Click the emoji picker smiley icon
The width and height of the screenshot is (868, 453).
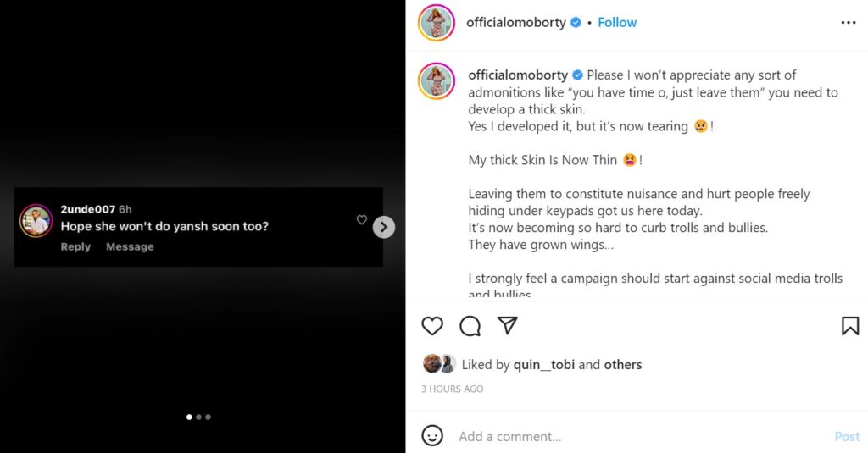pos(432,436)
